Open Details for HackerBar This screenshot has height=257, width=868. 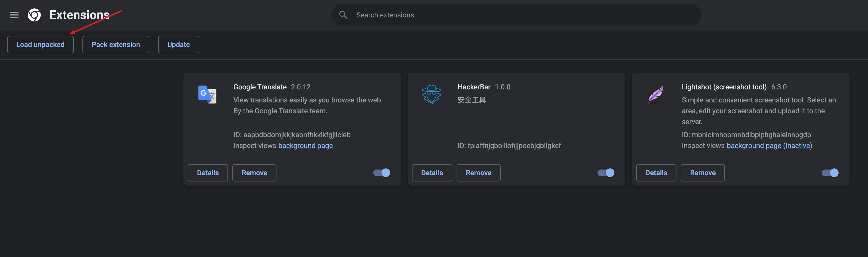point(432,173)
